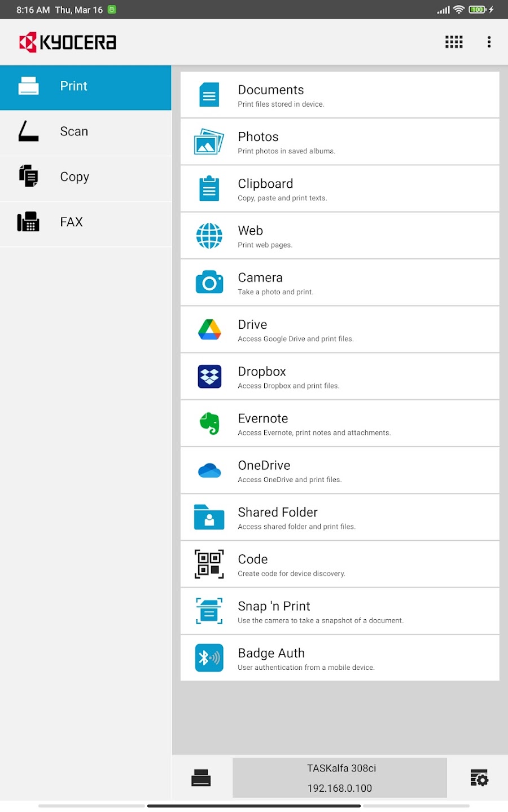
Task: Open the three-dot overflow menu
Action: coord(489,42)
